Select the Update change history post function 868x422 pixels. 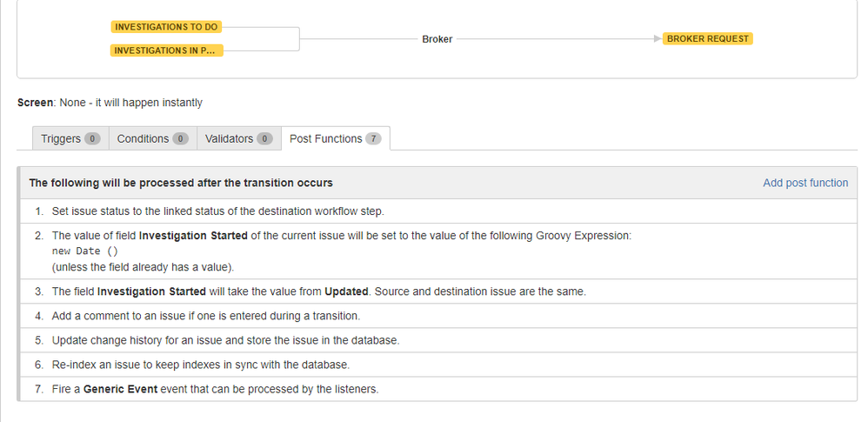[x=225, y=340]
